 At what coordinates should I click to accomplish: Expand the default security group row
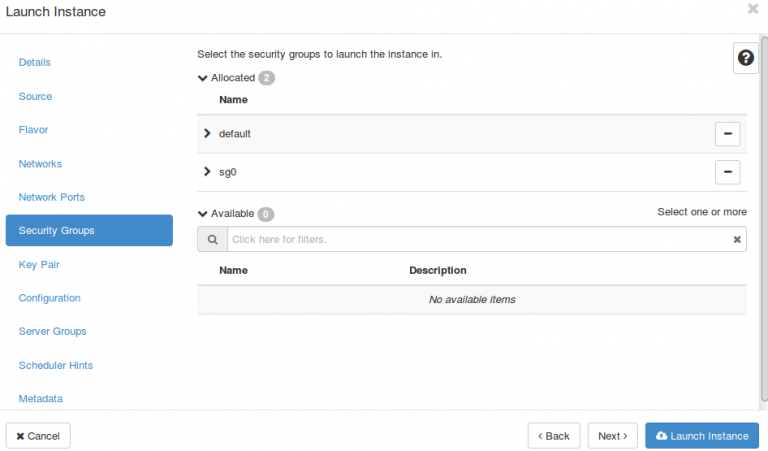pos(207,133)
